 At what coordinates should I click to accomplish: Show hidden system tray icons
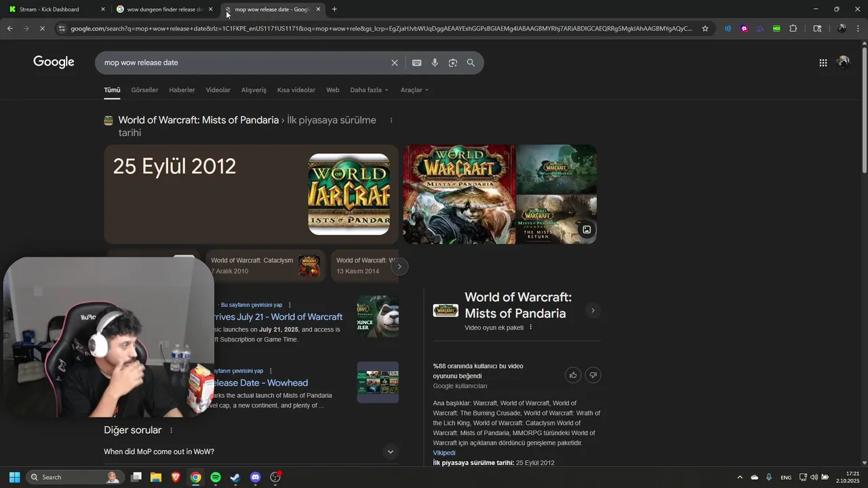tap(740, 477)
